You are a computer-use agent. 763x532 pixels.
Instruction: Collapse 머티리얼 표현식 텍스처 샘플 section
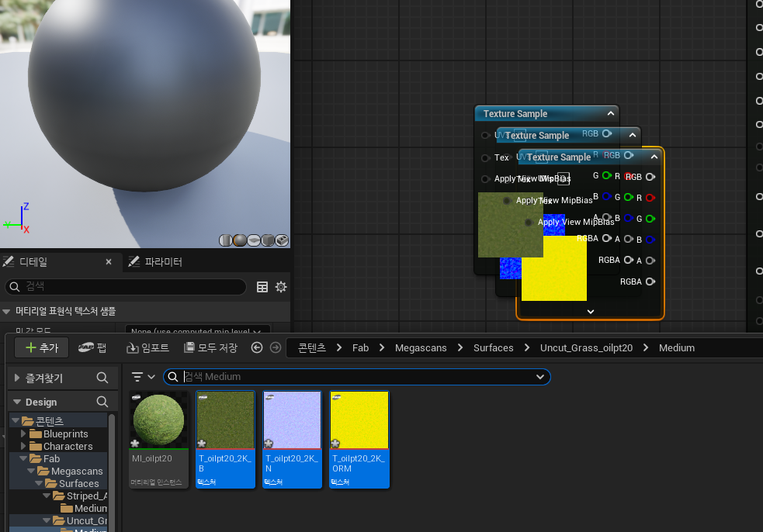pyautogui.click(x=6, y=311)
